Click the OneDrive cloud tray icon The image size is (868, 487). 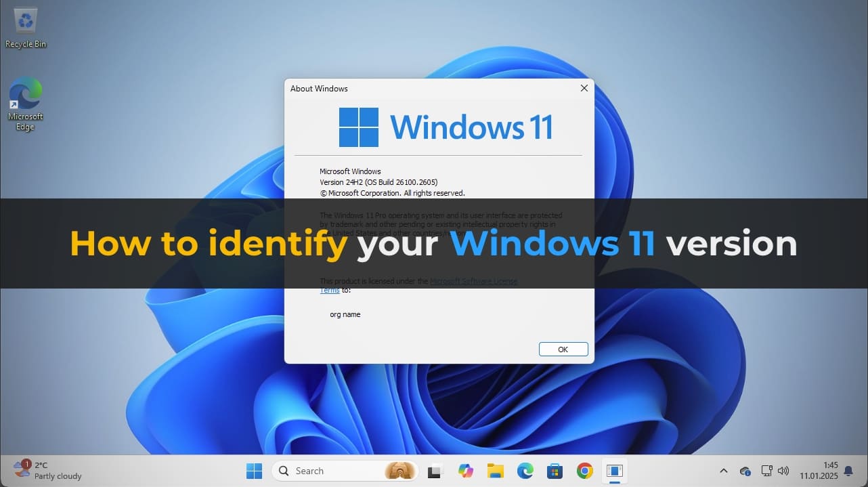(745, 471)
